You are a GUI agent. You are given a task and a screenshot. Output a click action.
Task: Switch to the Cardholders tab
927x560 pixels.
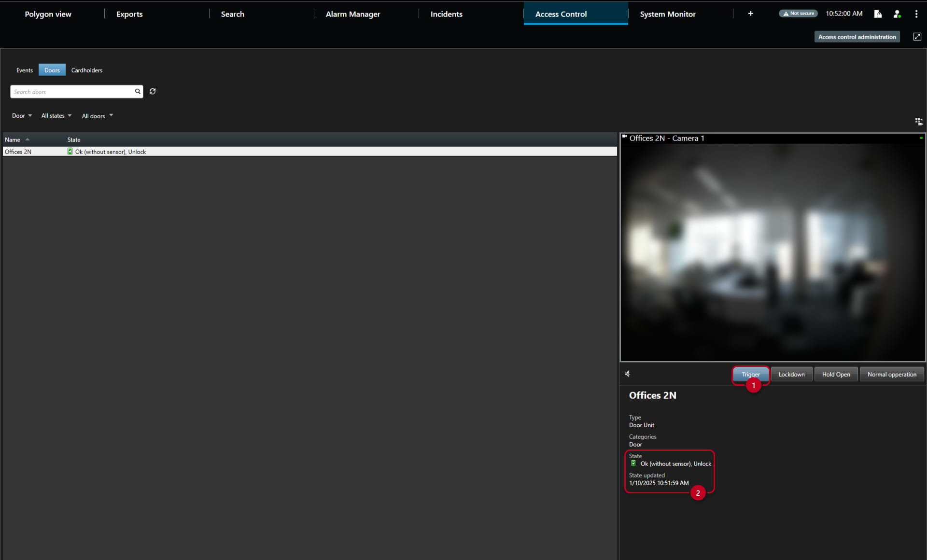pos(87,70)
